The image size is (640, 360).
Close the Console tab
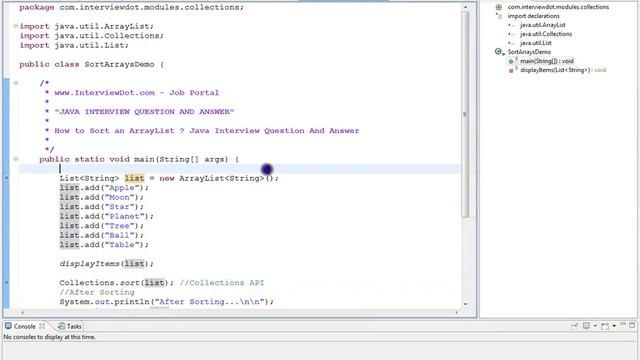click(x=42, y=326)
